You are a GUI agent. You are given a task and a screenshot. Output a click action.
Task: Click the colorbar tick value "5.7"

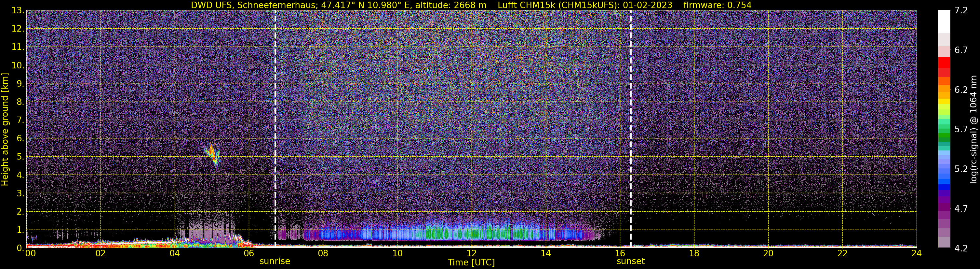[x=961, y=129]
